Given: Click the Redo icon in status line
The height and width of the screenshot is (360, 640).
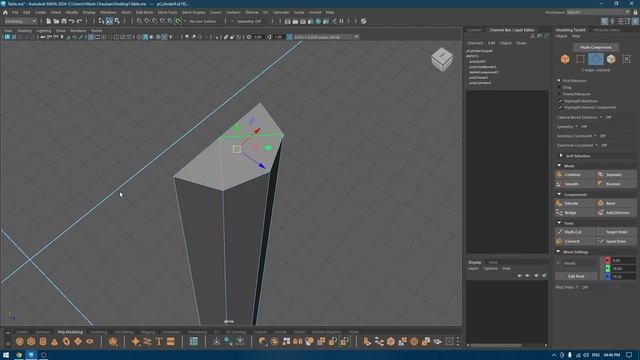Looking at the screenshot, I should (x=80, y=21).
